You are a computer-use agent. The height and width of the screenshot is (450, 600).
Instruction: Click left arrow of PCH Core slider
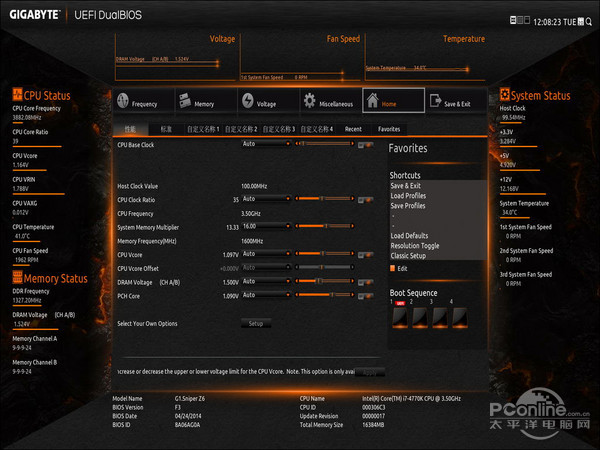coord(297,295)
